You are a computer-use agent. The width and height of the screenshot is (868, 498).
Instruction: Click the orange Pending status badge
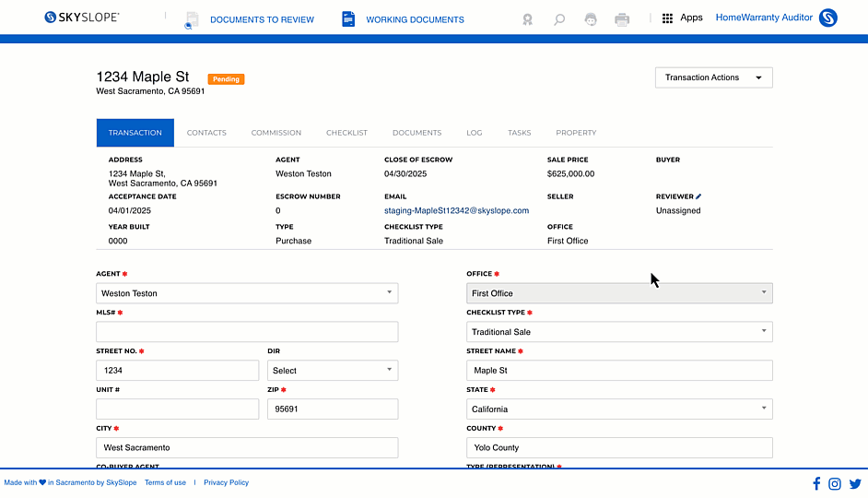pyautogui.click(x=226, y=79)
